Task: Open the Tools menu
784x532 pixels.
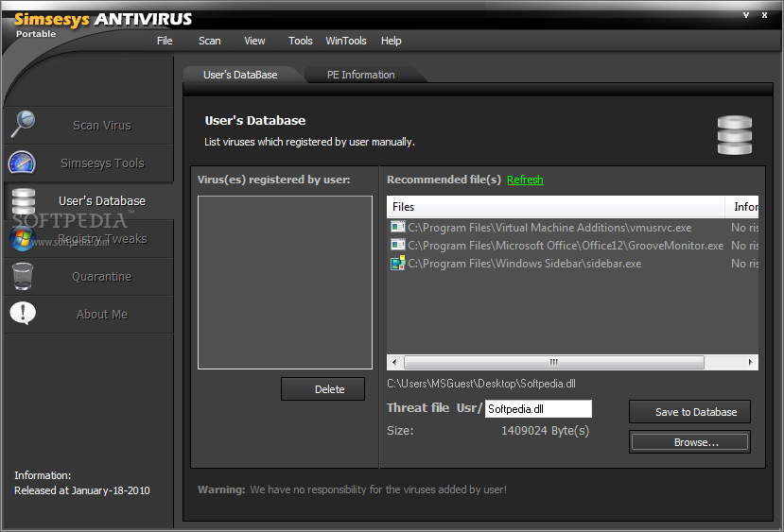Action: 300,41
